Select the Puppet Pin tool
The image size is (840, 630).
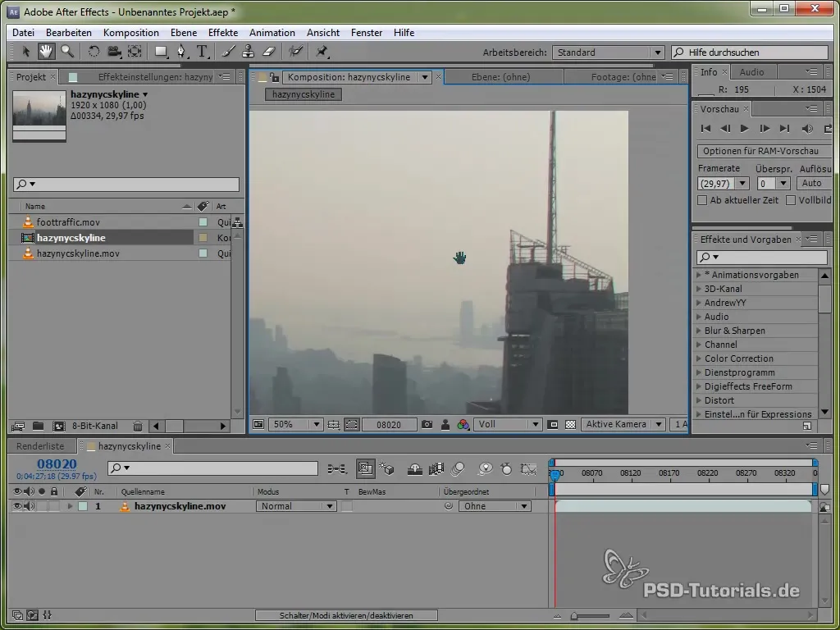click(322, 52)
